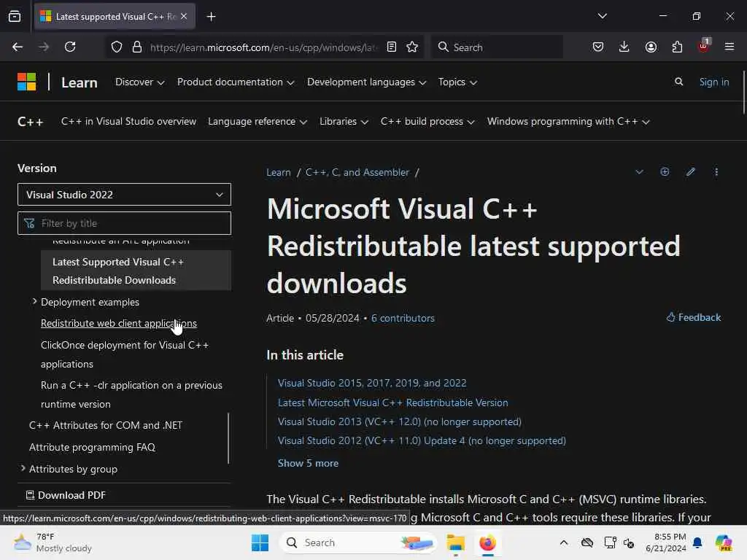Screen dimensions: 747x560
Task: Bookmark this page with the star icon
Action: coord(412,47)
